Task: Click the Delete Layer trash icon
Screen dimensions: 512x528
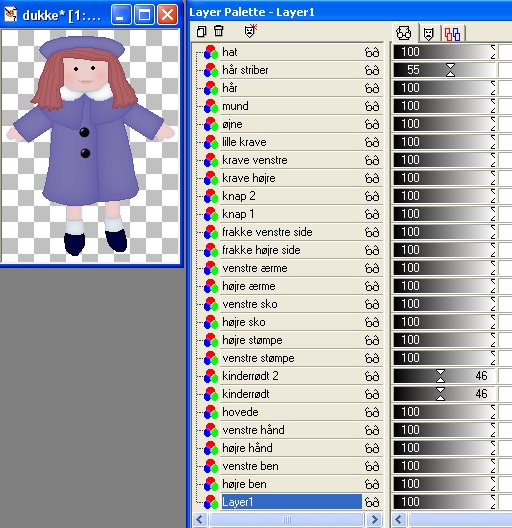Action: click(x=219, y=31)
